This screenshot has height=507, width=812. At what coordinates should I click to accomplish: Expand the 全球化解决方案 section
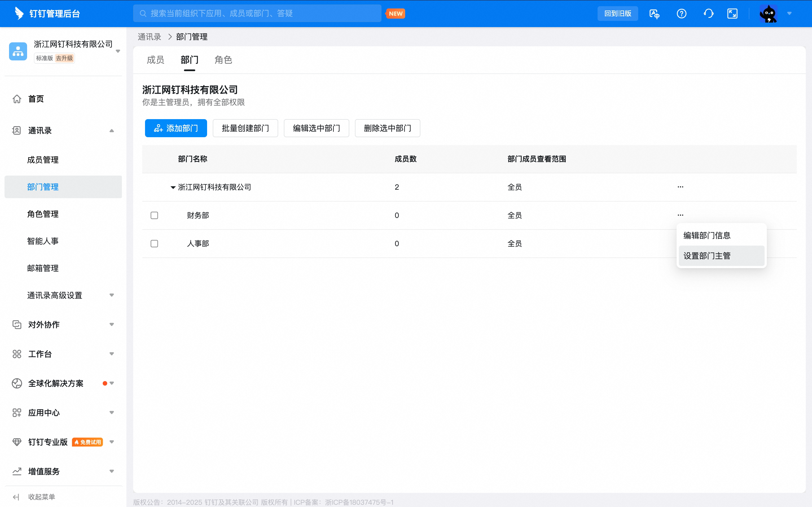(112, 383)
